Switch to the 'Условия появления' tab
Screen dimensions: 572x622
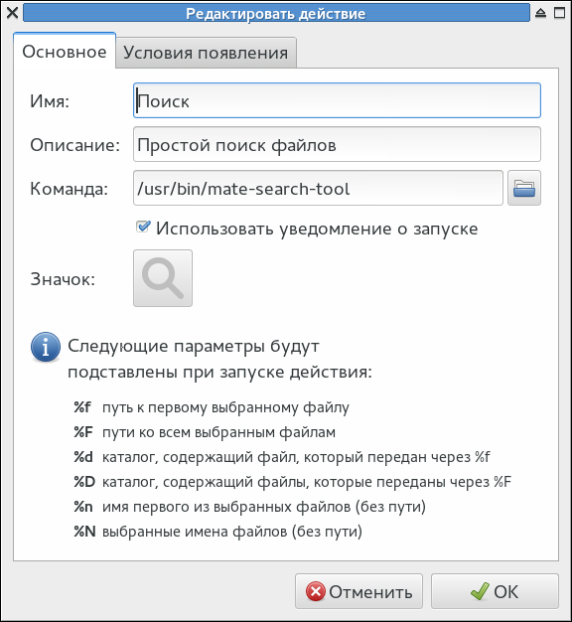pyautogui.click(x=206, y=52)
